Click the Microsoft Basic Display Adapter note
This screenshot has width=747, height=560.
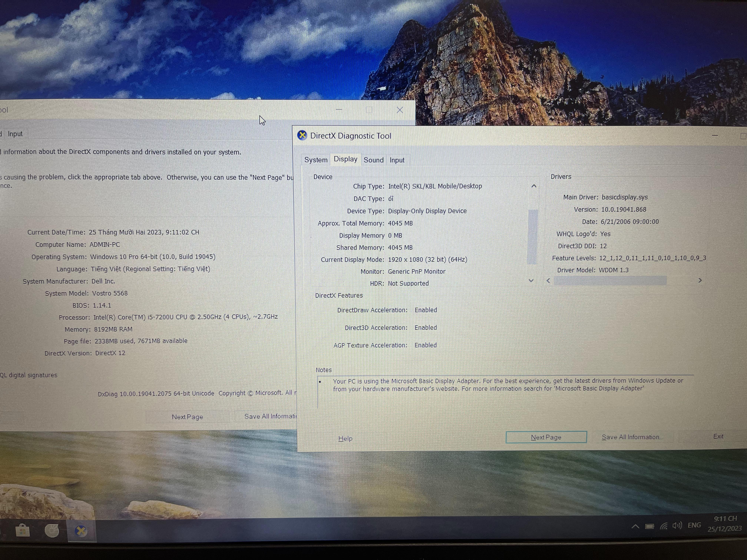(508, 385)
